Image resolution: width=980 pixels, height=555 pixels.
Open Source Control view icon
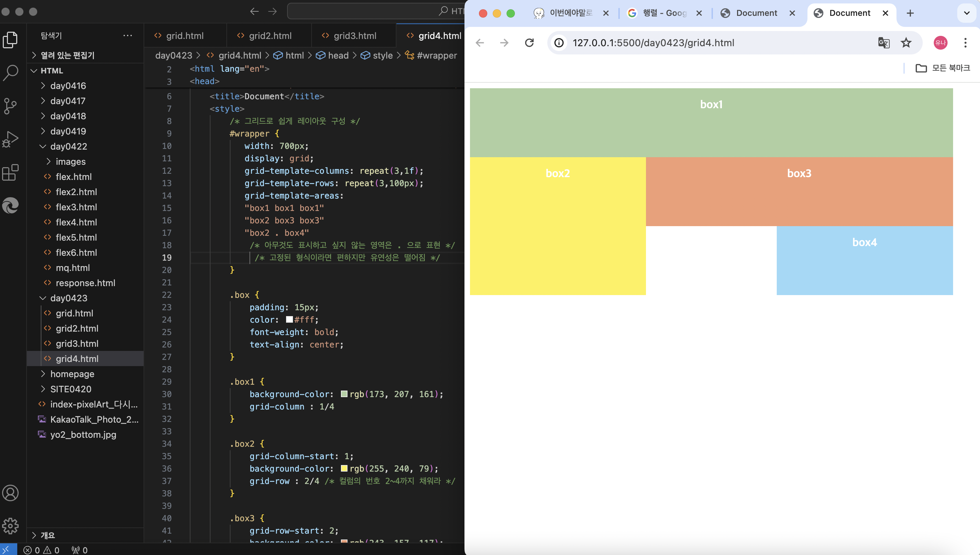(x=10, y=106)
